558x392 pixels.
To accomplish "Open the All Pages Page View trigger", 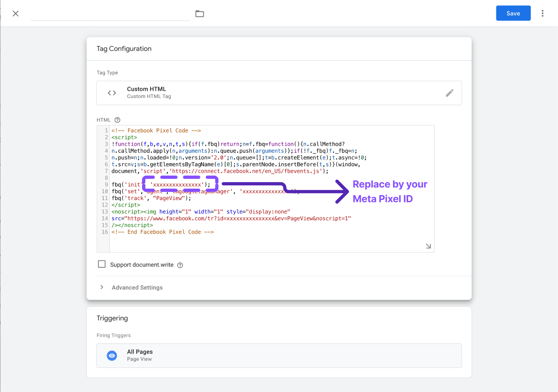I will [279, 356].
